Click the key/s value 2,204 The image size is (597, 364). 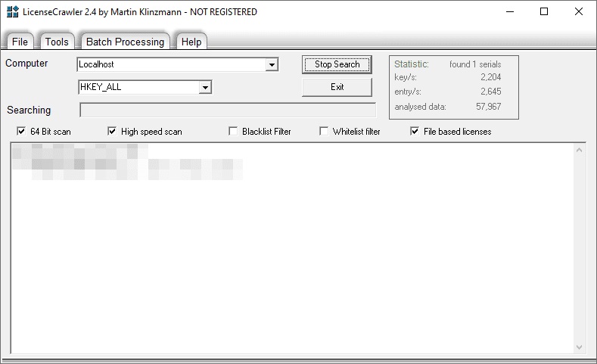491,77
